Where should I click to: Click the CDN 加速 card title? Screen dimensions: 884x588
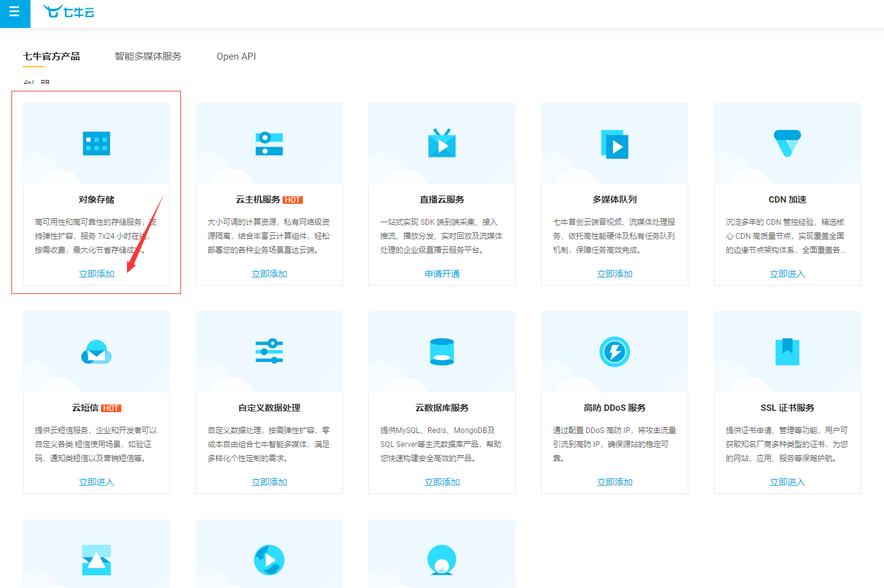(x=787, y=199)
